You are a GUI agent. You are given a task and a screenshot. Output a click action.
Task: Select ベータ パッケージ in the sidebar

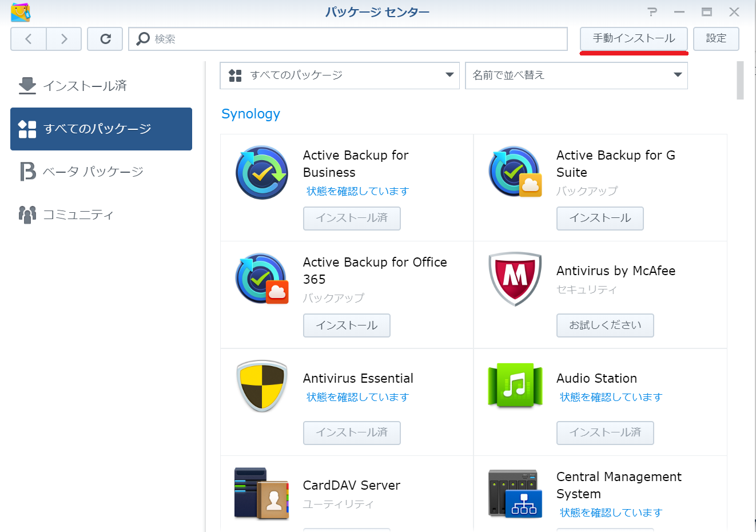[101, 172]
